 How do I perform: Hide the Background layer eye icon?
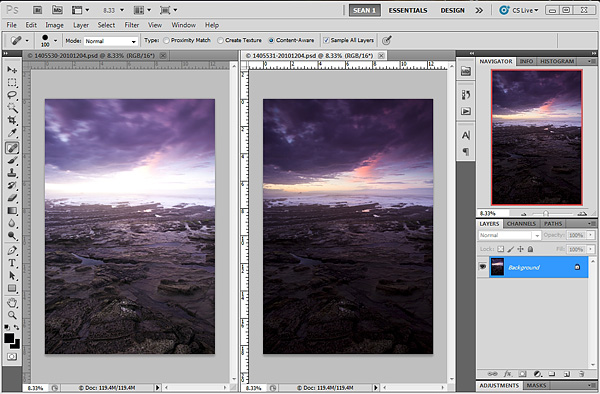pyautogui.click(x=483, y=267)
